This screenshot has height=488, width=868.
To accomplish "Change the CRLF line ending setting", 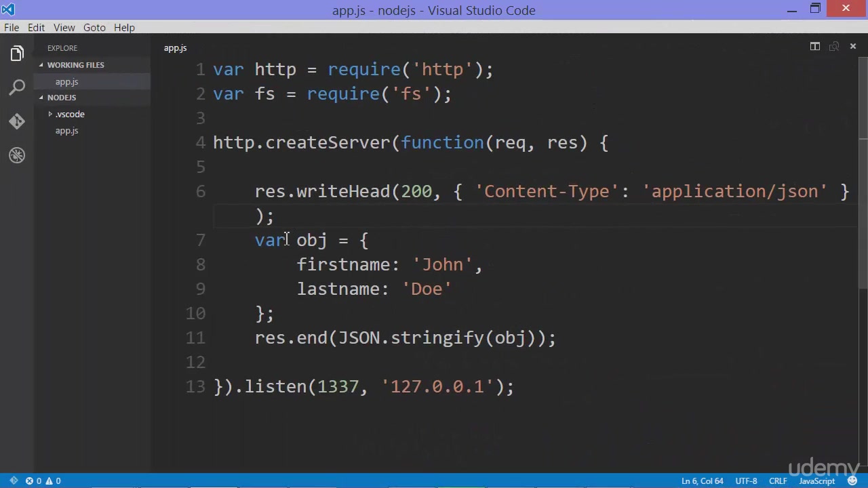I will tap(778, 481).
